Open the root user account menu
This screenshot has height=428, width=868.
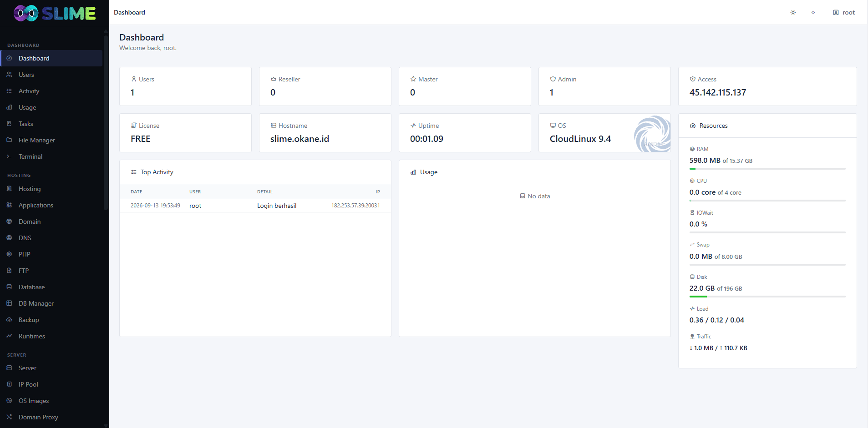coord(844,12)
